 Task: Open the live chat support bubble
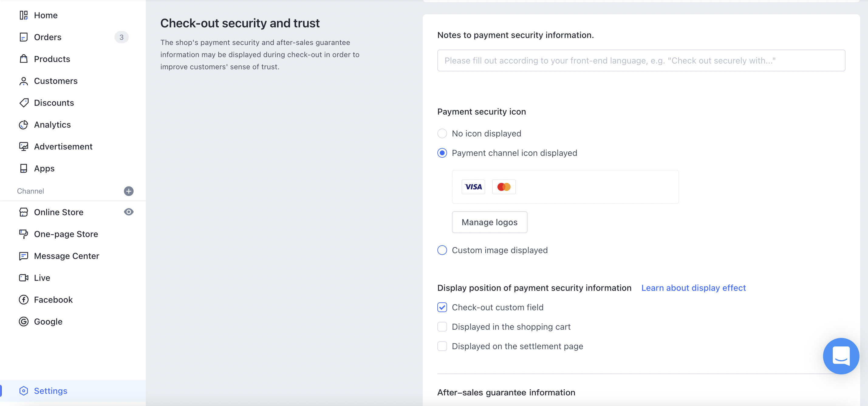coord(841,356)
